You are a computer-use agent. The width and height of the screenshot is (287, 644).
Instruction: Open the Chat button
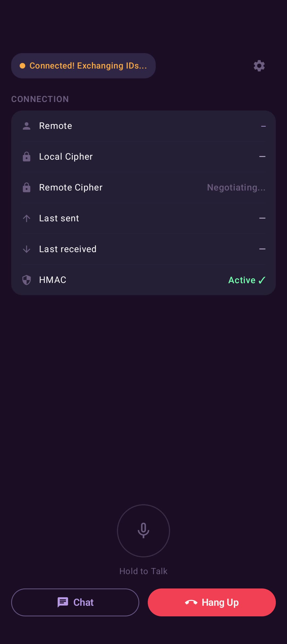[75, 602]
